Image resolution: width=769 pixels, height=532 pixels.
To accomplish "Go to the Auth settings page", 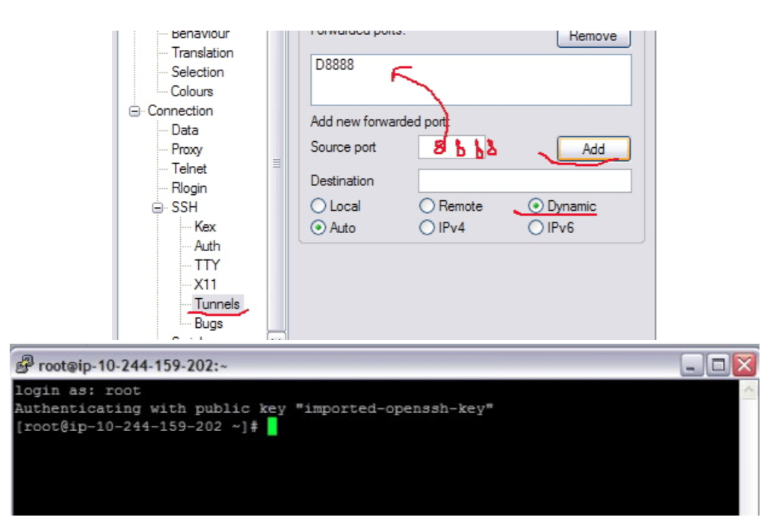I will click(x=207, y=246).
